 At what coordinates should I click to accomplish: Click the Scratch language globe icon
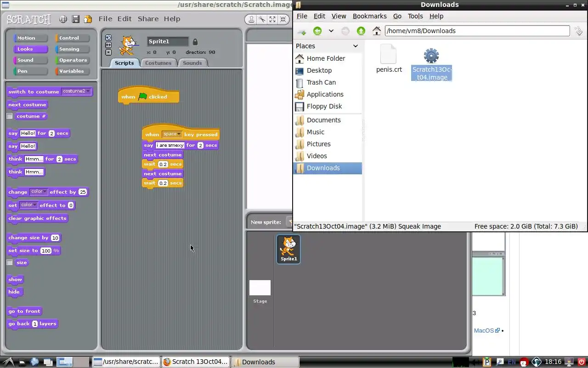pyautogui.click(x=63, y=19)
